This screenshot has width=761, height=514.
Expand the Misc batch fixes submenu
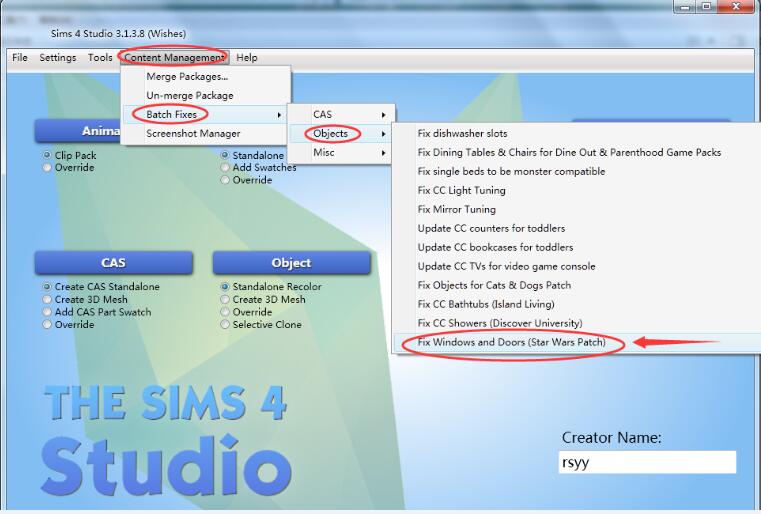coord(342,152)
